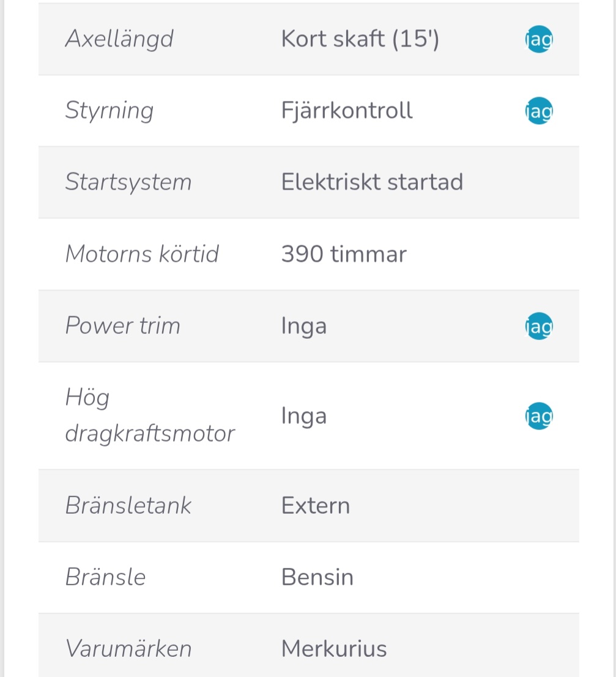Select the Kort skaft (15') value
The image size is (616, 677).
click(360, 39)
